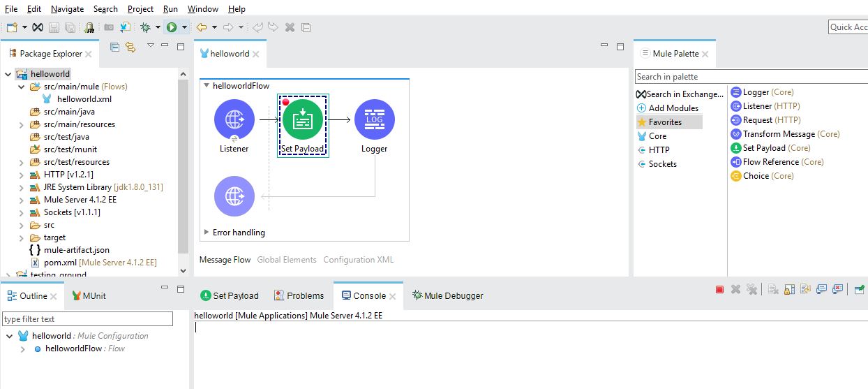Expand helloworldFlow in the Outline
The width and height of the screenshot is (868, 389).
click(x=22, y=348)
